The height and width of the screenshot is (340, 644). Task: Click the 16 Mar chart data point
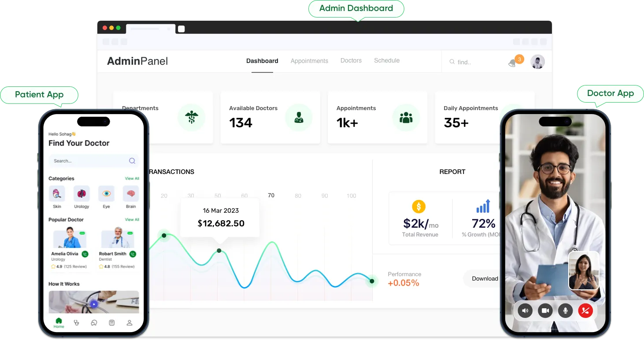(x=219, y=251)
